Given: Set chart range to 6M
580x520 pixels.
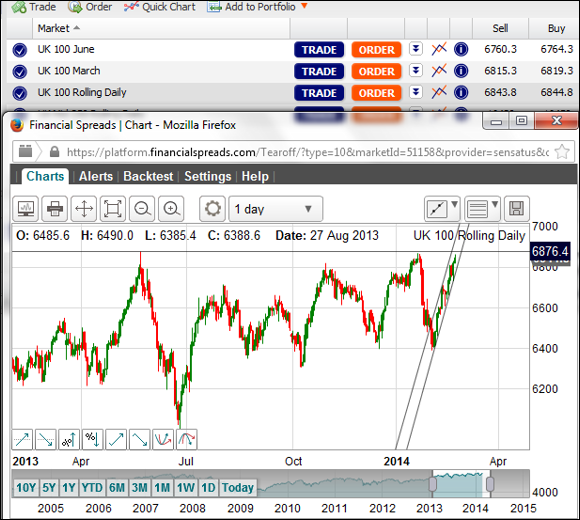Looking at the screenshot, I should 117,487.
